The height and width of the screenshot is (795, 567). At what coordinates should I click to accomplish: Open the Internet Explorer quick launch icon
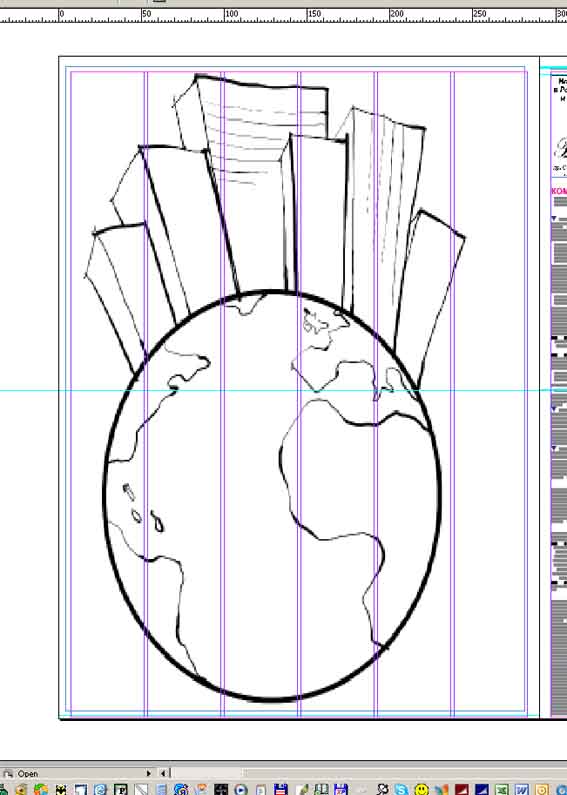tap(100, 789)
